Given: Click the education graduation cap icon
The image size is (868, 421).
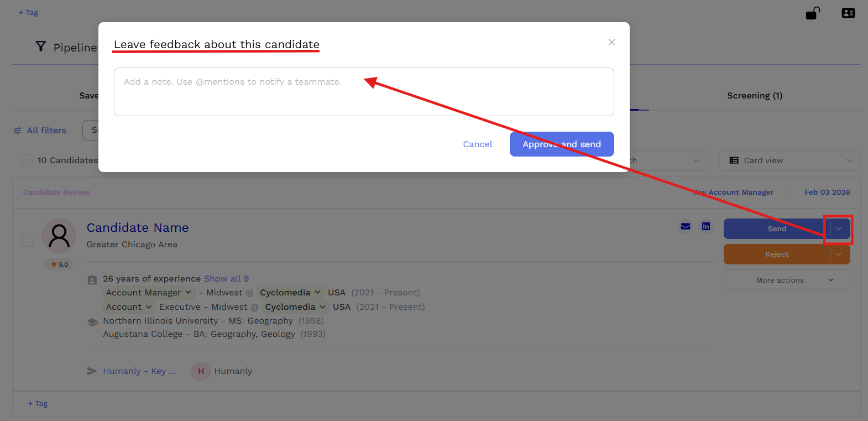Looking at the screenshot, I should 92,322.
